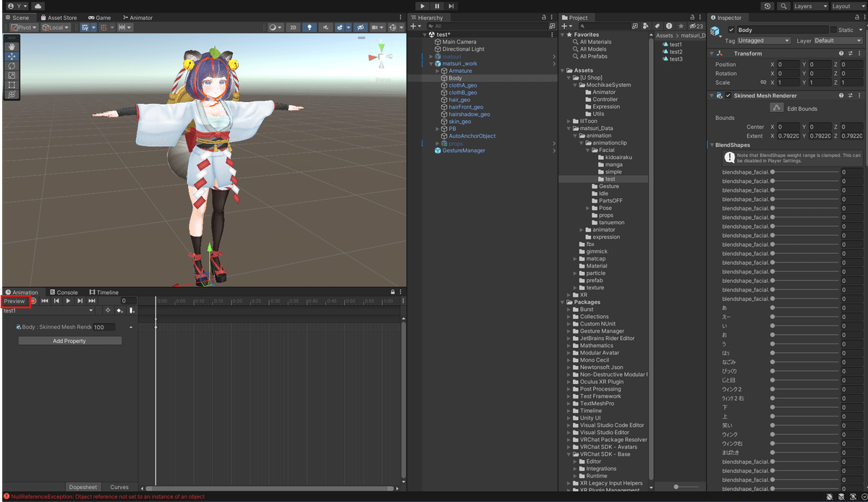
Task: Switch to Console tab
Action: tap(64, 292)
